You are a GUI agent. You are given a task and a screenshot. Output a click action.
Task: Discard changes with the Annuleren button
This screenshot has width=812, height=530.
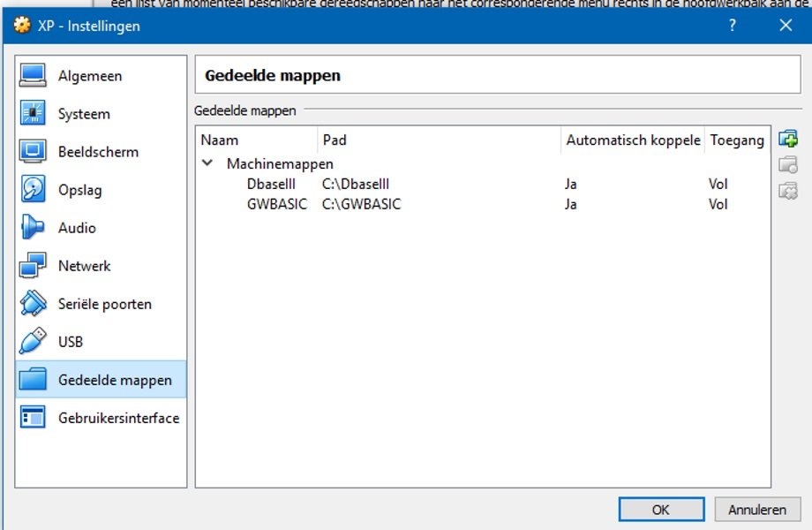757,510
